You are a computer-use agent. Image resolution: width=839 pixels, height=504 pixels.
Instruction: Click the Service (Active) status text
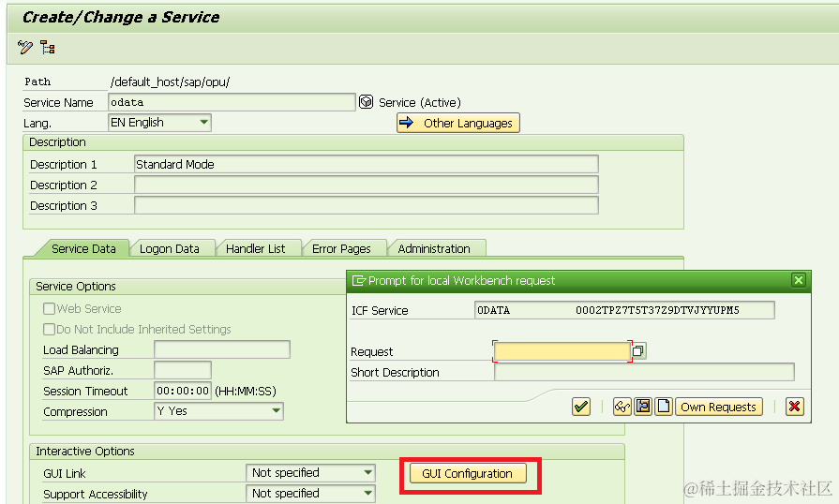click(x=420, y=102)
